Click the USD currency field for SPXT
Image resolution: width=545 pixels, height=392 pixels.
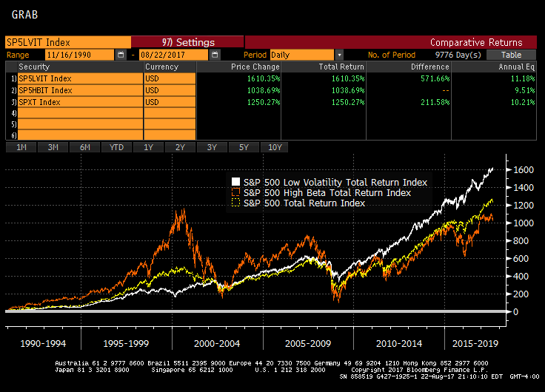click(x=170, y=102)
